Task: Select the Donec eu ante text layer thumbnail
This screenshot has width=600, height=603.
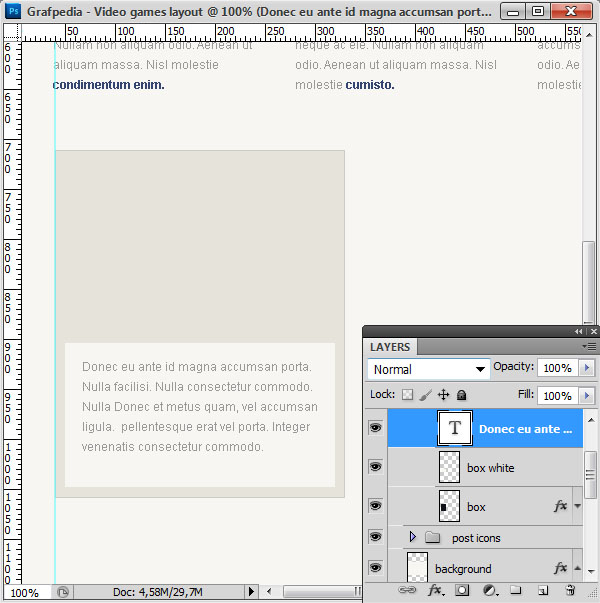Action: tap(455, 428)
